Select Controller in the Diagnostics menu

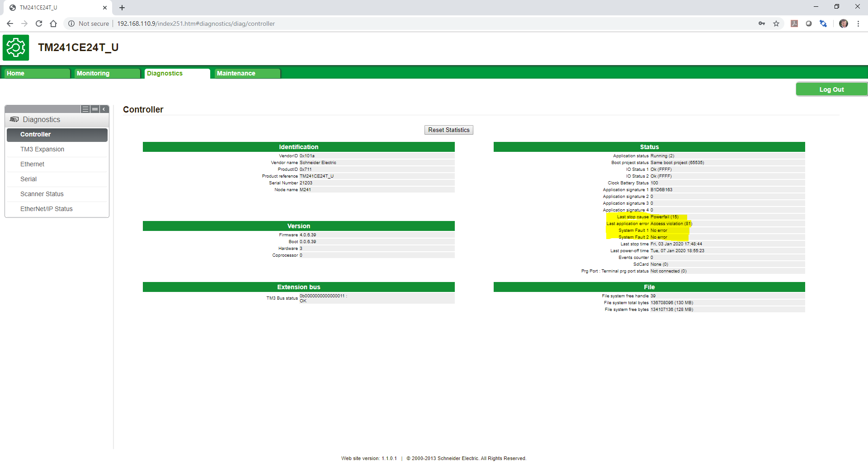[x=57, y=135]
